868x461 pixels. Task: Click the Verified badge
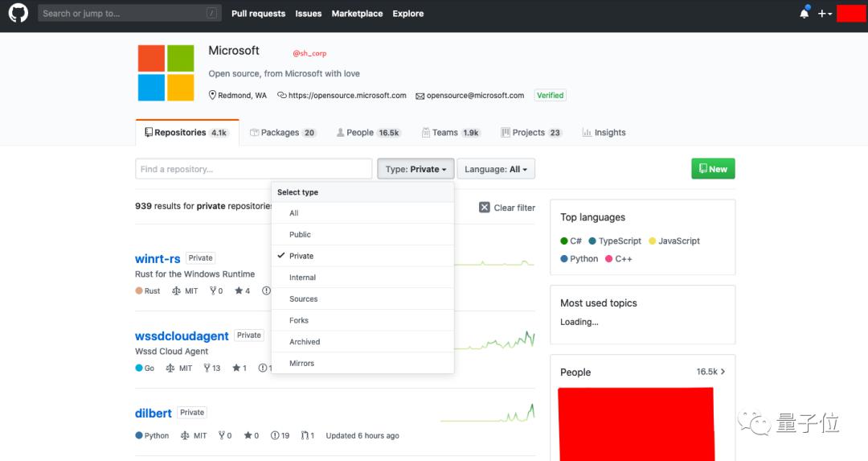[x=551, y=95]
